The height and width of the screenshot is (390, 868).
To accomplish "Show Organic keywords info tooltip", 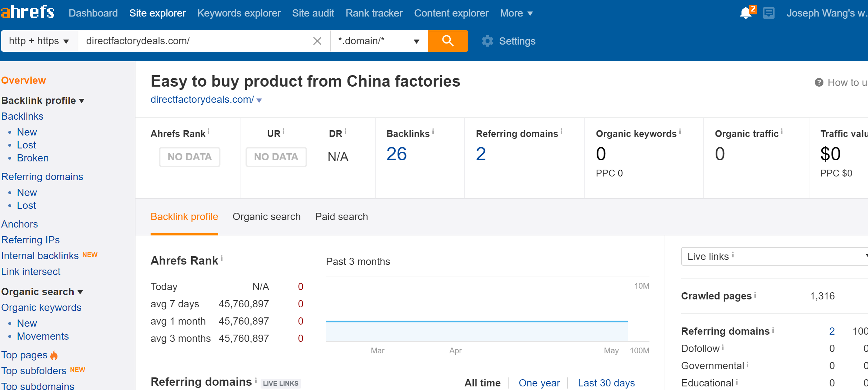I will [680, 132].
